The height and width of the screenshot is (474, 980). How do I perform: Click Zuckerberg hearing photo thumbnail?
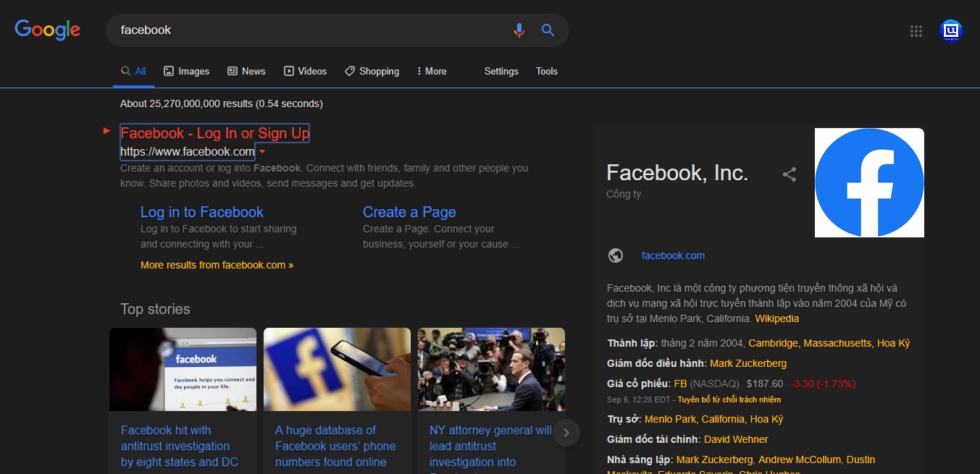click(x=491, y=369)
